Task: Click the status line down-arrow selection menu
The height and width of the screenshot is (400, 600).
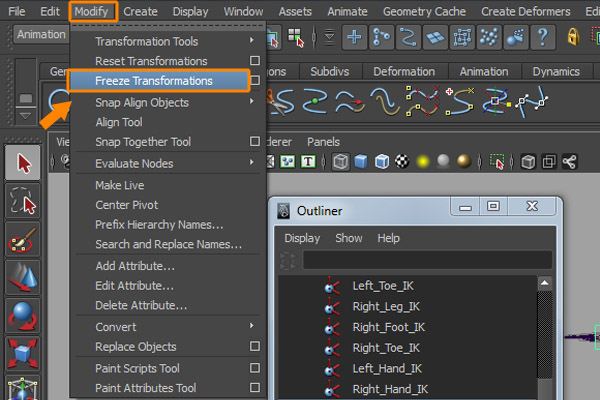Action: coord(329,37)
